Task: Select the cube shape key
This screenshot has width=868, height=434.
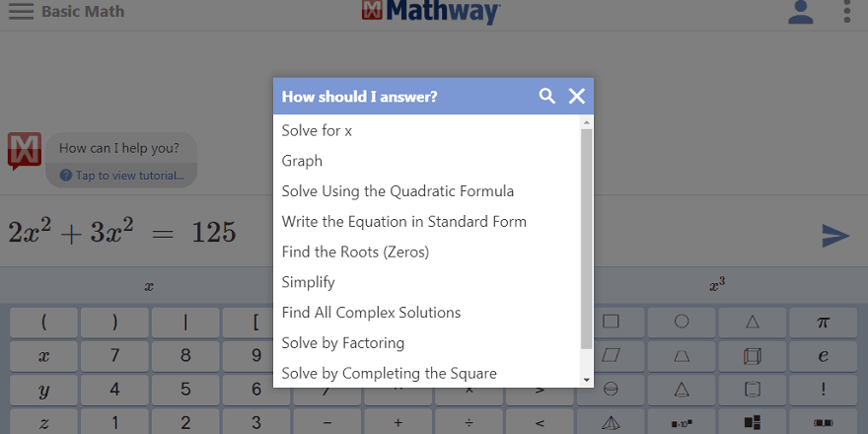Action: coord(753,355)
